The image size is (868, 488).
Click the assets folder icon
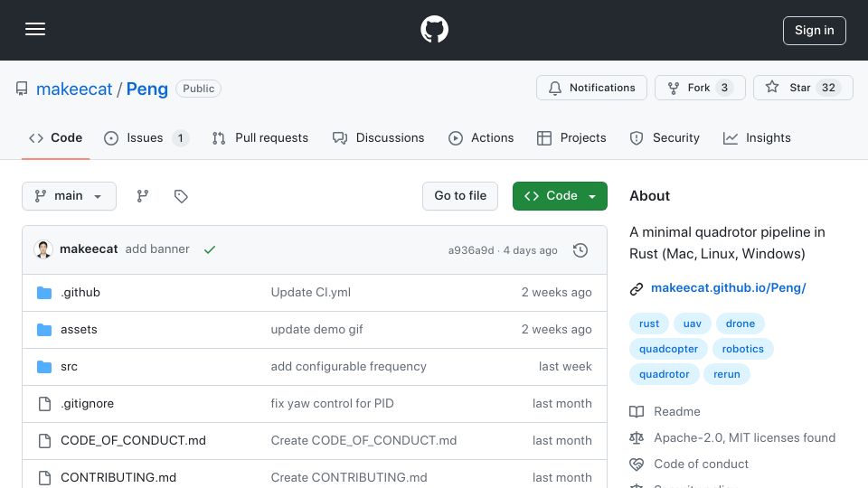(44, 330)
